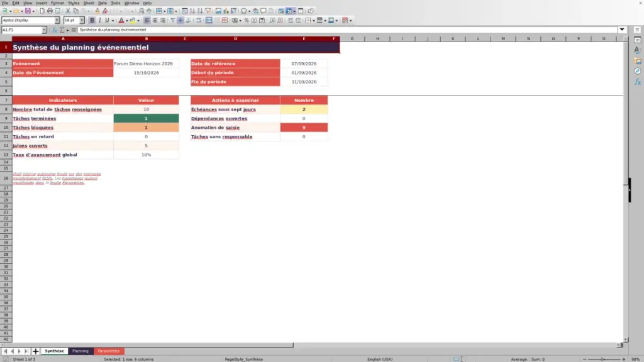
Task: Add a new sheet with plus button
Action: coord(35,351)
